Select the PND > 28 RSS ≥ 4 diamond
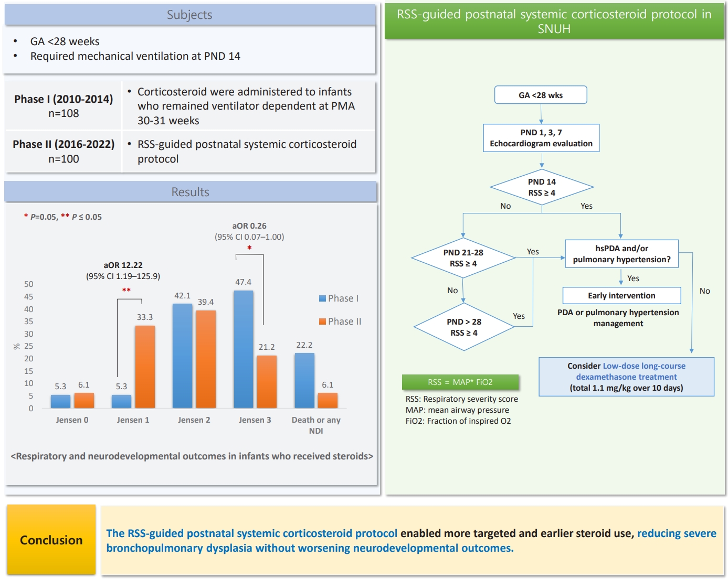728x579 pixels. (x=464, y=327)
